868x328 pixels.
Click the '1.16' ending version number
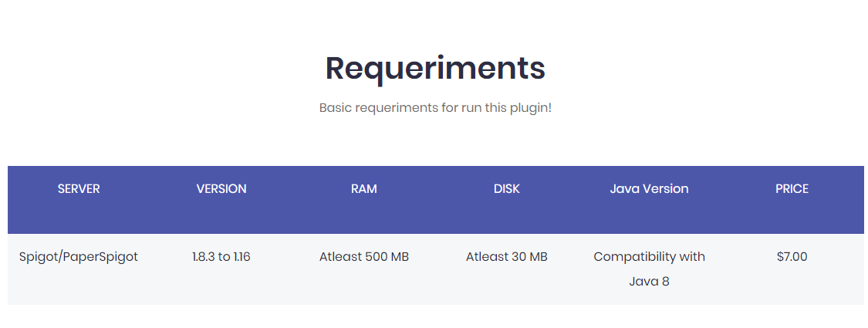coord(241,256)
